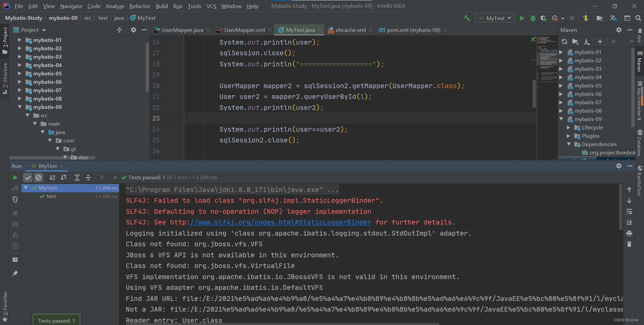Open the Refactor menu
Image resolution: width=644 pixels, height=325 pixels.
(140, 6)
